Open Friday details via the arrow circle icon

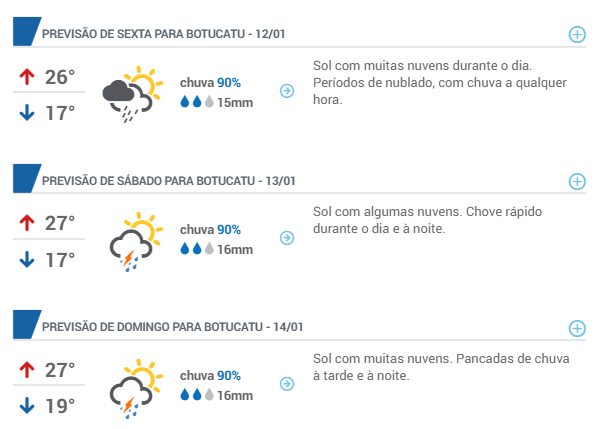pyautogui.click(x=287, y=91)
